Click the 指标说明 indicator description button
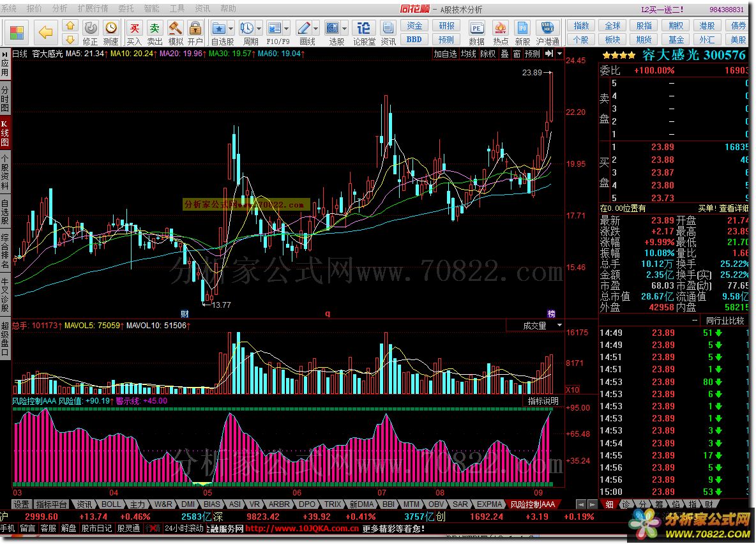This screenshot has width=756, height=544. [x=543, y=401]
